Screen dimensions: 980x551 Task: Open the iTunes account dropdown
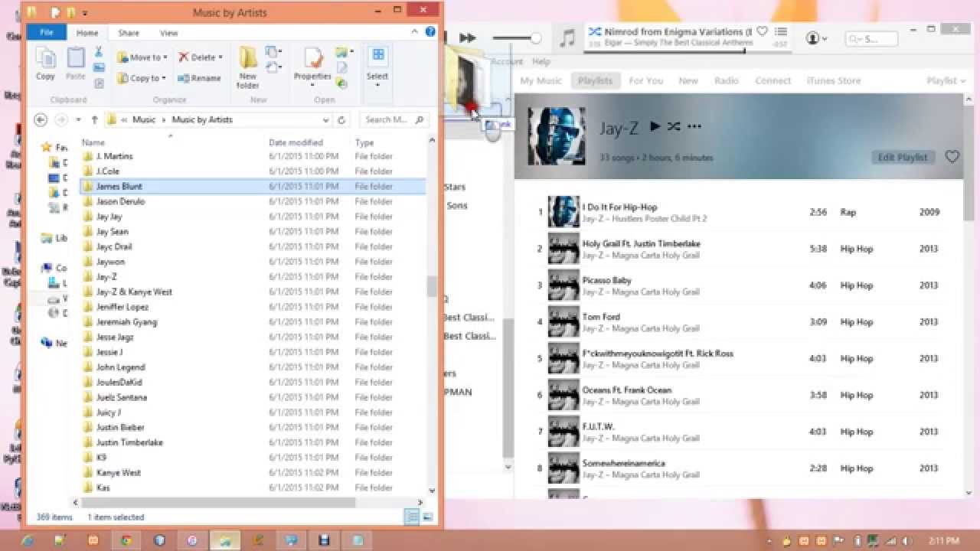[x=817, y=38]
